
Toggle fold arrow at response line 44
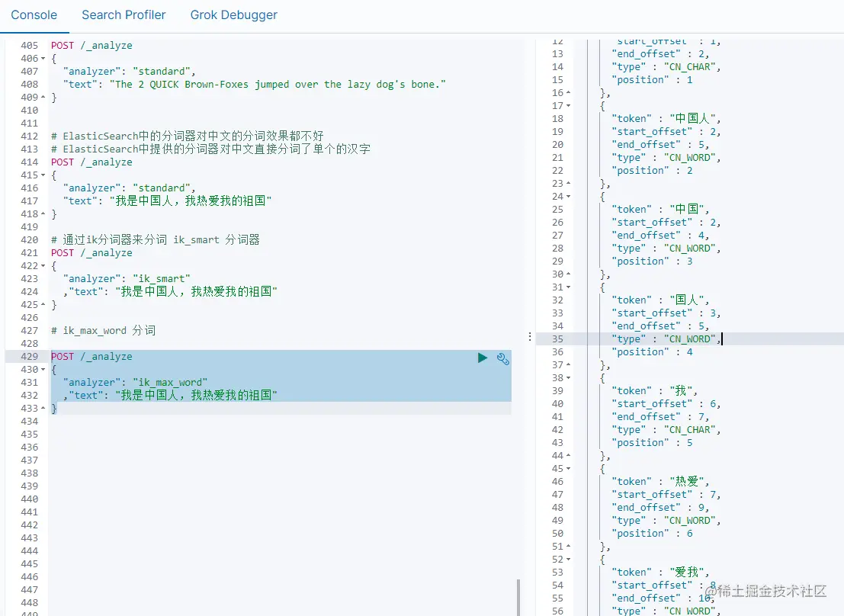point(569,456)
